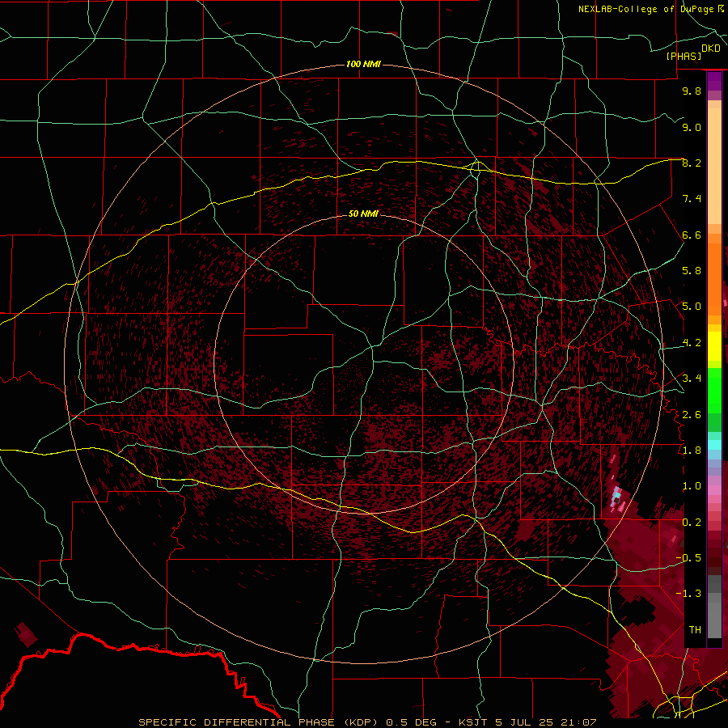Screen dimensions: 728x728
Task: Click the DKD label above color scale
Action: (711, 49)
